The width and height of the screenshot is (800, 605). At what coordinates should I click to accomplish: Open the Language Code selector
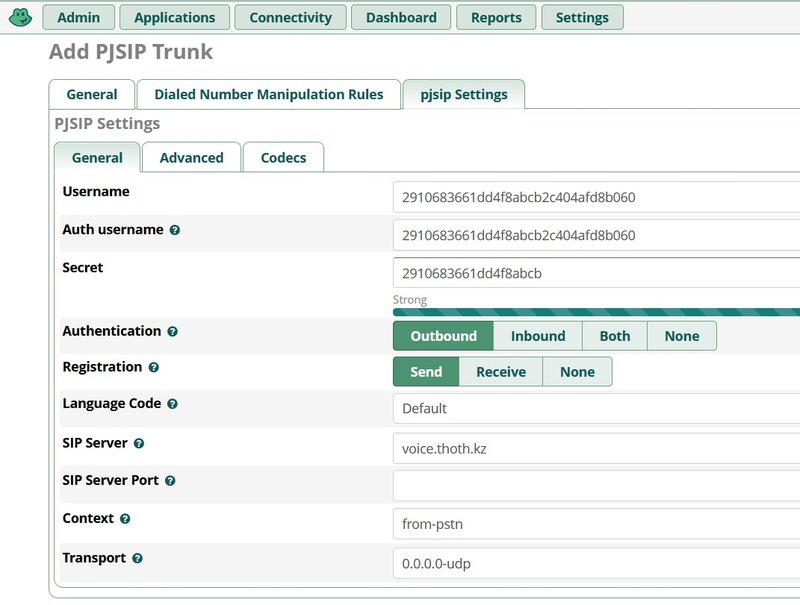(x=591, y=408)
